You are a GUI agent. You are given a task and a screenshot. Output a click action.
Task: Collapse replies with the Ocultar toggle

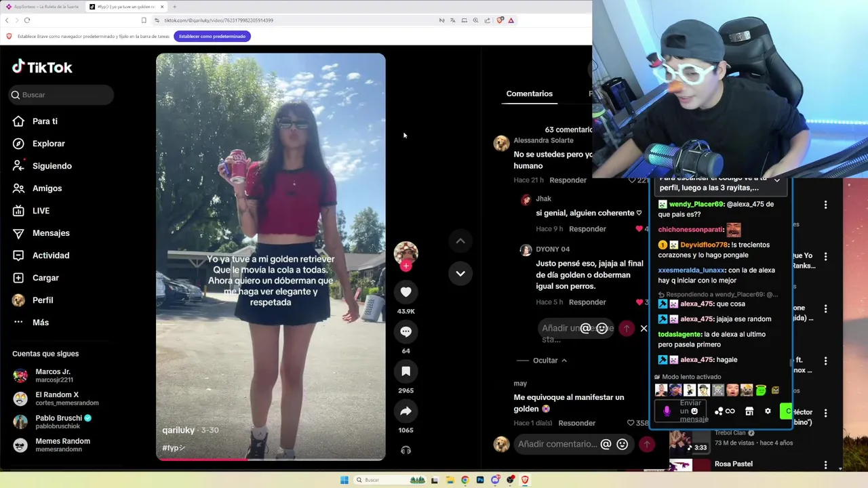549,361
